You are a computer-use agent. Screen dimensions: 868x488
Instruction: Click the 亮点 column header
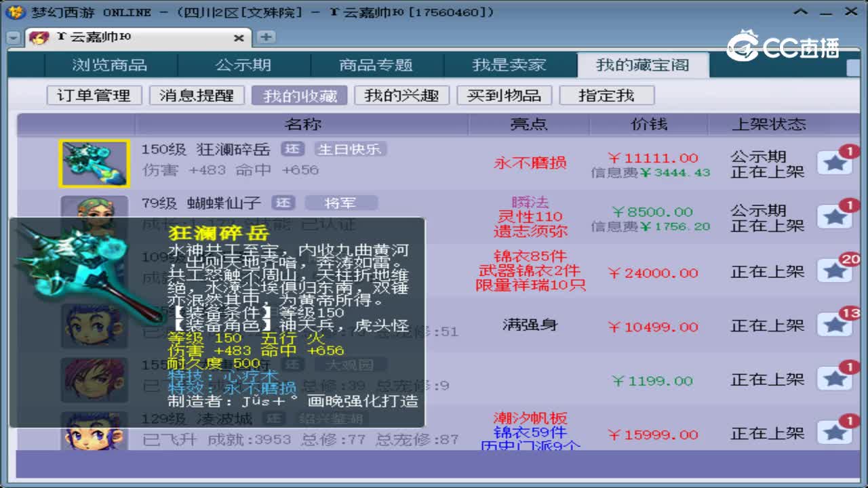click(x=529, y=125)
